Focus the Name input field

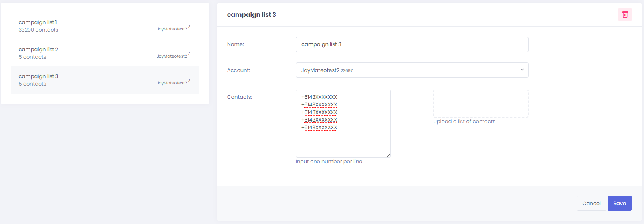pos(412,44)
